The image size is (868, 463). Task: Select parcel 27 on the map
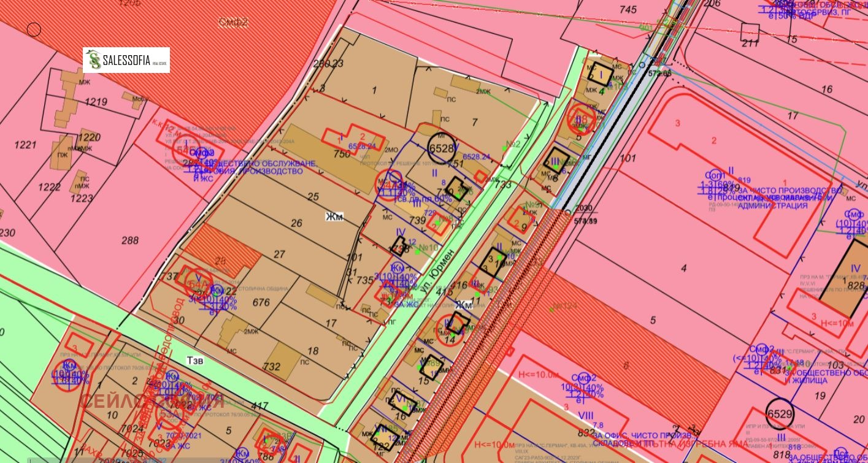(x=279, y=254)
